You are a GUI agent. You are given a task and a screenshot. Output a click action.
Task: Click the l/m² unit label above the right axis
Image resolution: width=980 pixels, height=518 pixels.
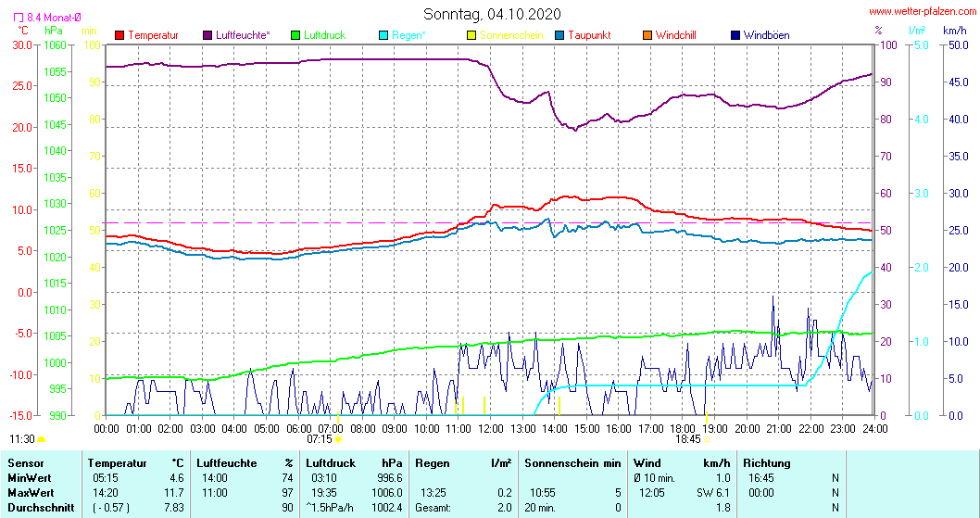[x=917, y=30]
